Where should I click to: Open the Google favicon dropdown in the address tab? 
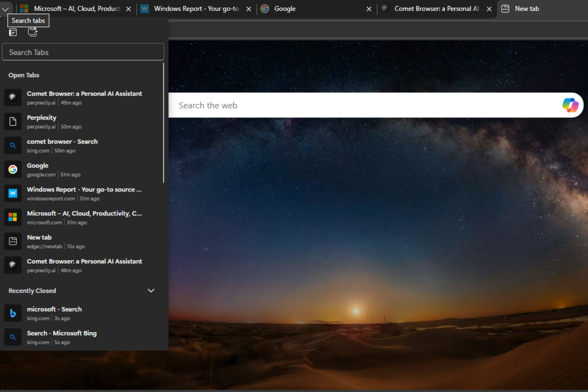(264, 9)
